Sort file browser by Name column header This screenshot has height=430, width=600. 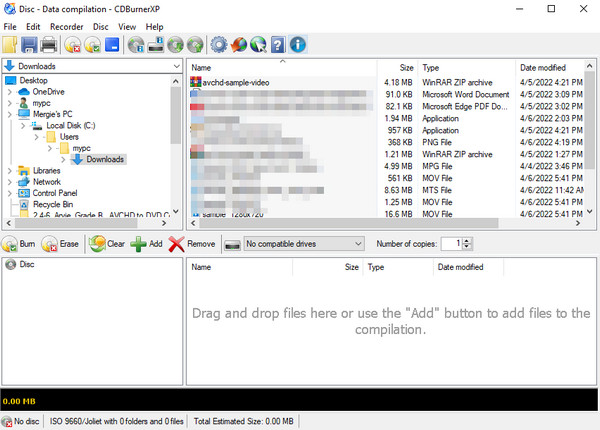coord(283,68)
